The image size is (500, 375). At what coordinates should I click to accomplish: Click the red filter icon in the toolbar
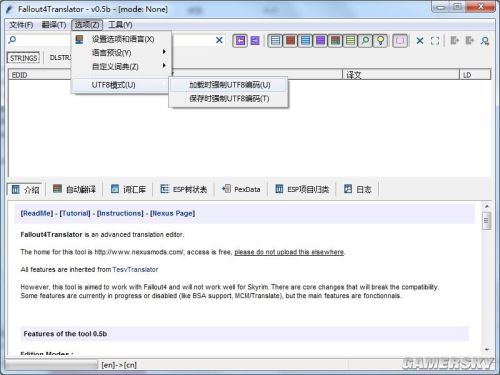[x=291, y=41]
